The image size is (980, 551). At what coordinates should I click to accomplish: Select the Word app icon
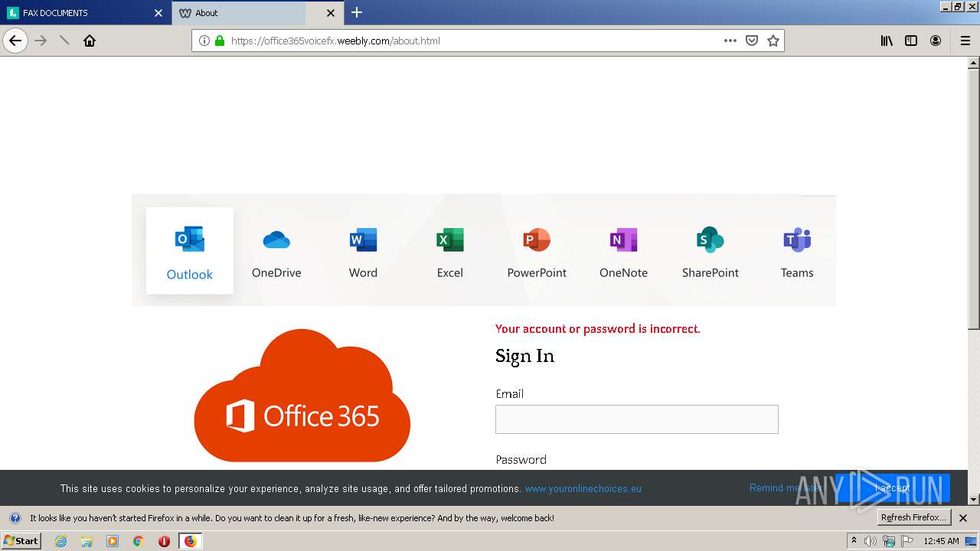363,240
